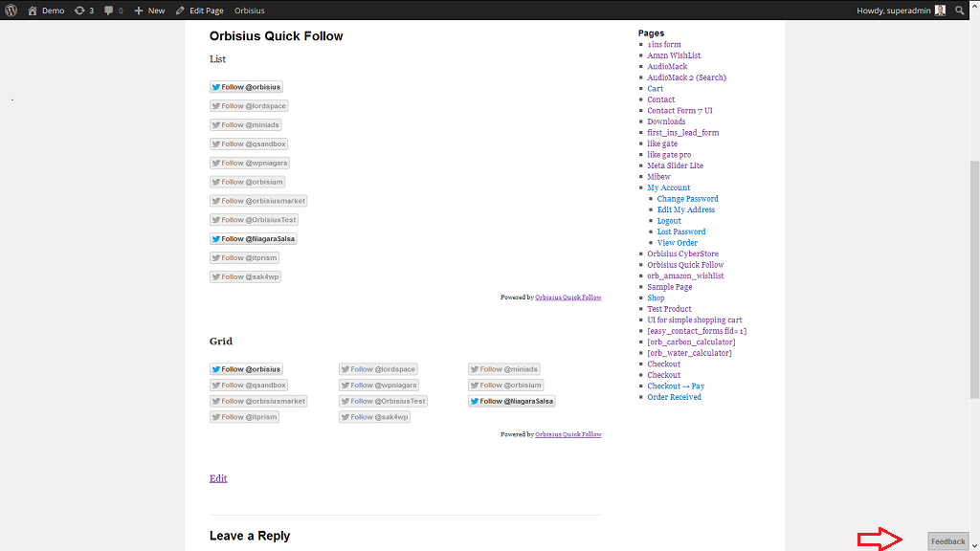Open the Demo site home icon
This screenshot has width=980, height=551.
pyautogui.click(x=33, y=10)
